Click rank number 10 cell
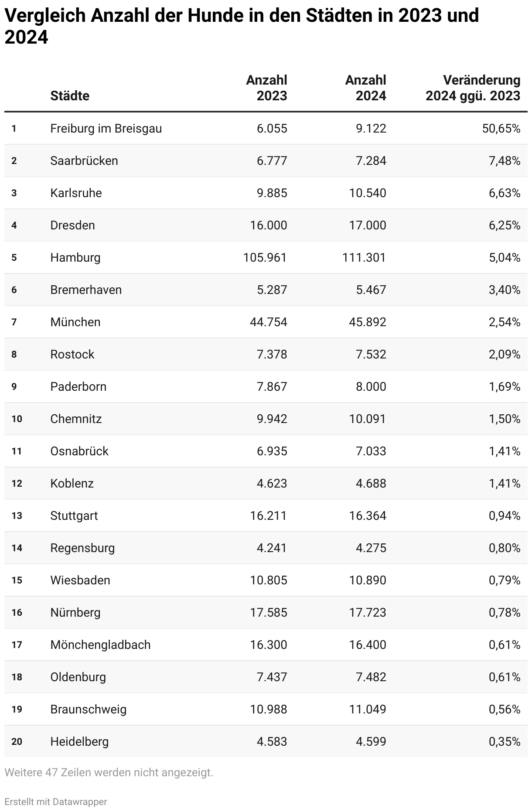This screenshot has width=532, height=812. click(17, 419)
